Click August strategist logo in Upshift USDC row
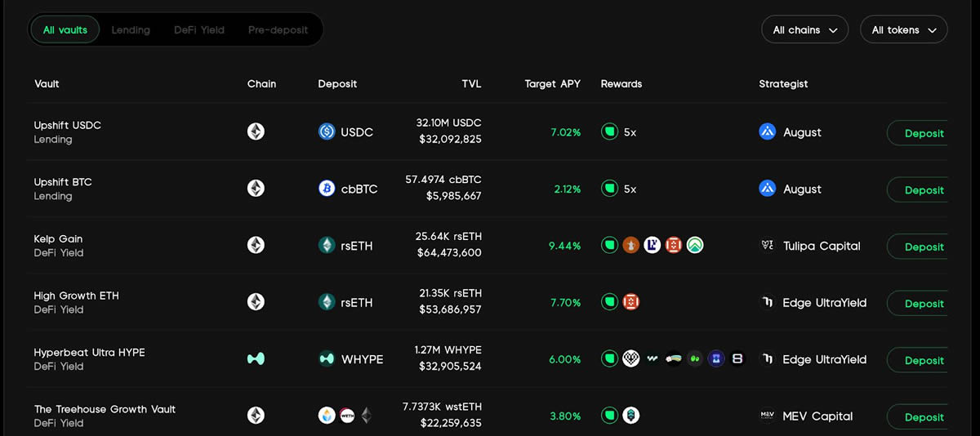 [x=767, y=131]
